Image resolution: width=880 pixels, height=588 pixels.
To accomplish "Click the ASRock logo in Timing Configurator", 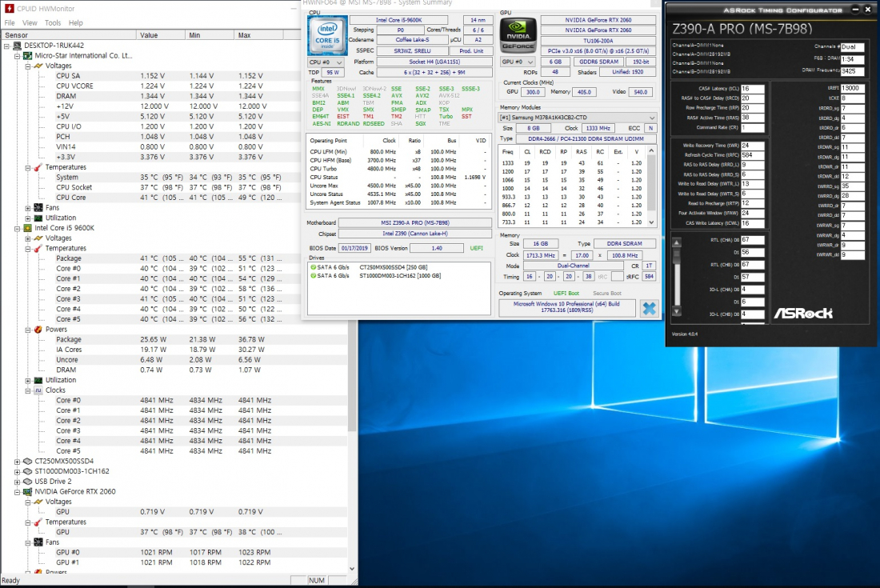I will click(x=803, y=313).
